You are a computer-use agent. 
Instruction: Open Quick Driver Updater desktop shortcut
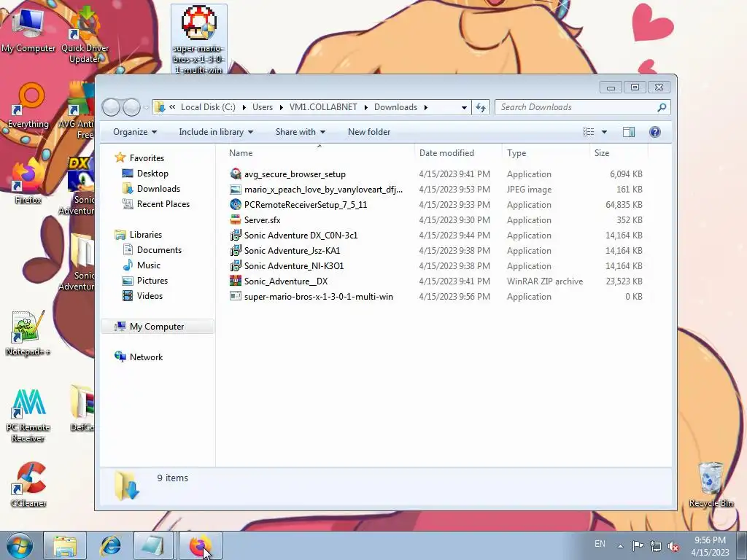[85, 35]
